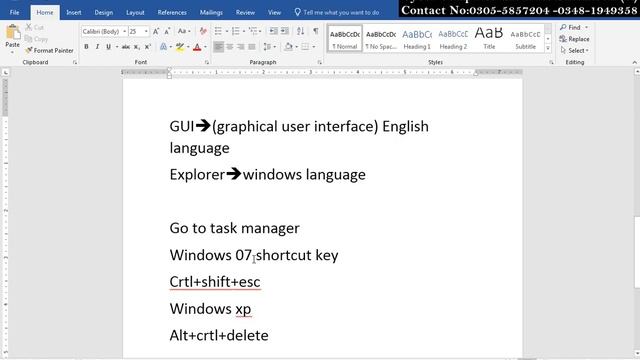This screenshot has width=640, height=360.
Task: Sort selected text A to Z
Action: [300, 31]
